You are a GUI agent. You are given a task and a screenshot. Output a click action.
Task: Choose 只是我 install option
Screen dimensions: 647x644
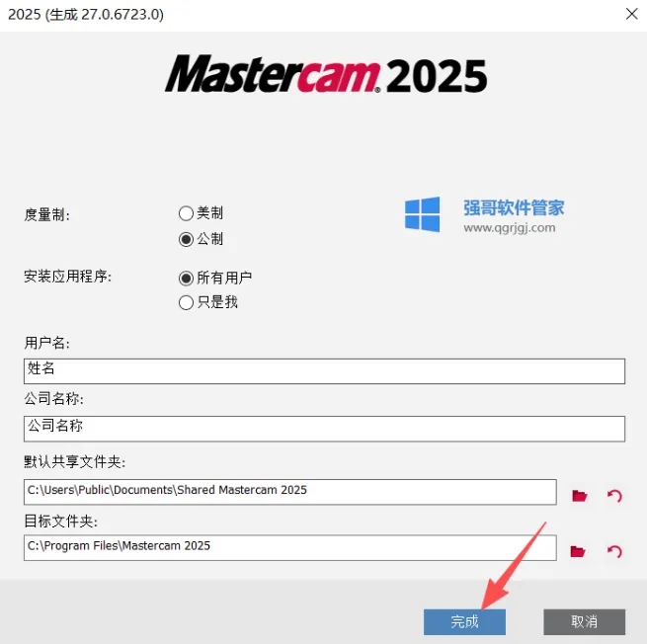point(186,302)
